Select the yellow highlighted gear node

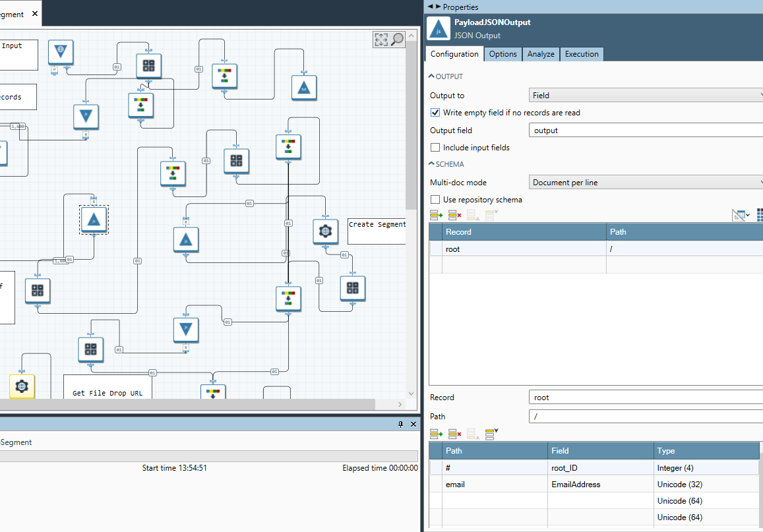tap(21, 386)
